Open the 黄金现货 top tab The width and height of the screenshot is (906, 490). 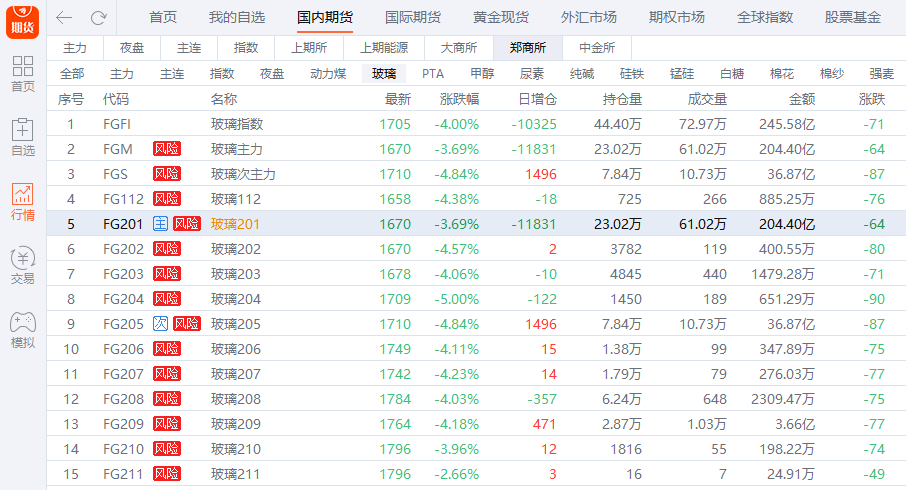(x=501, y=17)
